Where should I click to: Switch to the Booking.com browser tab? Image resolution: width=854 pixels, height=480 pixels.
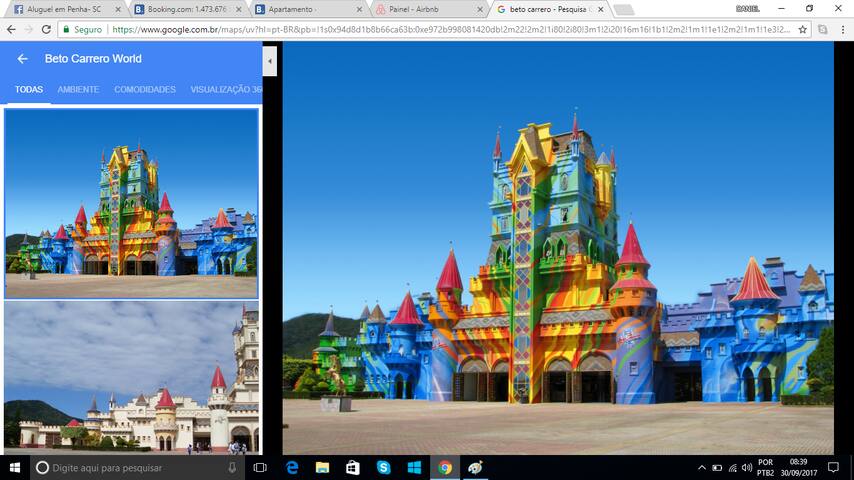tap(187, 9)
